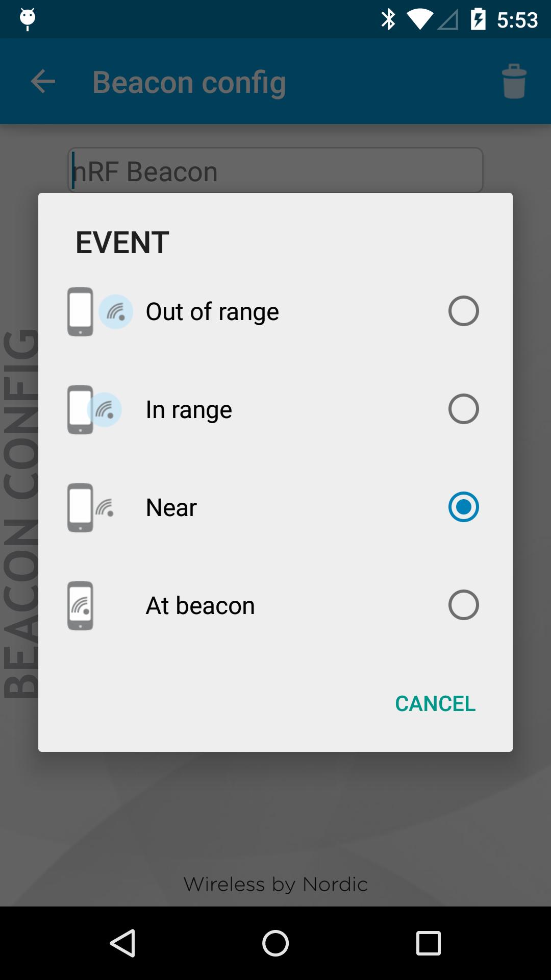The height and width of the screenshot is (980, 551).
Task: Select the At beacon radio button
Action: [x=463, y=605]
